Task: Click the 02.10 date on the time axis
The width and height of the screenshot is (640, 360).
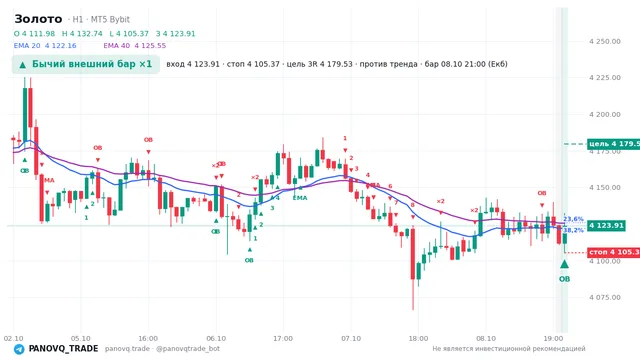Action: click(13, 339)
